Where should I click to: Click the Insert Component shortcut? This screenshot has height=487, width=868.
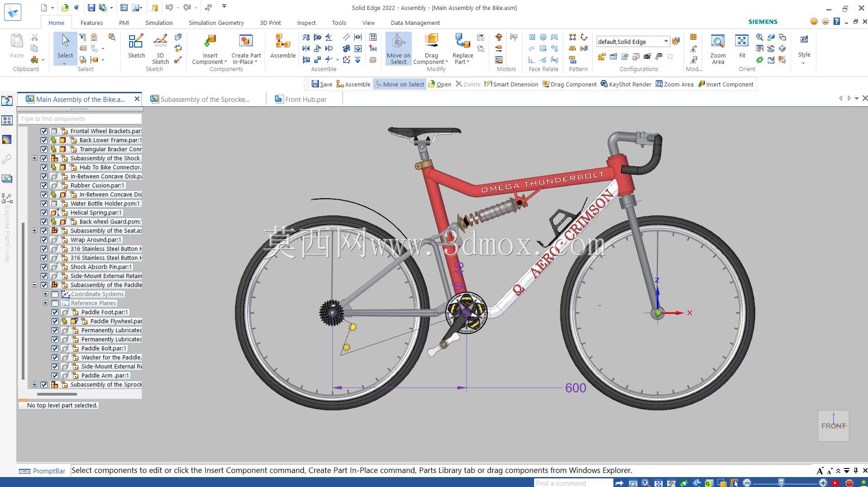tap(725, 84)
